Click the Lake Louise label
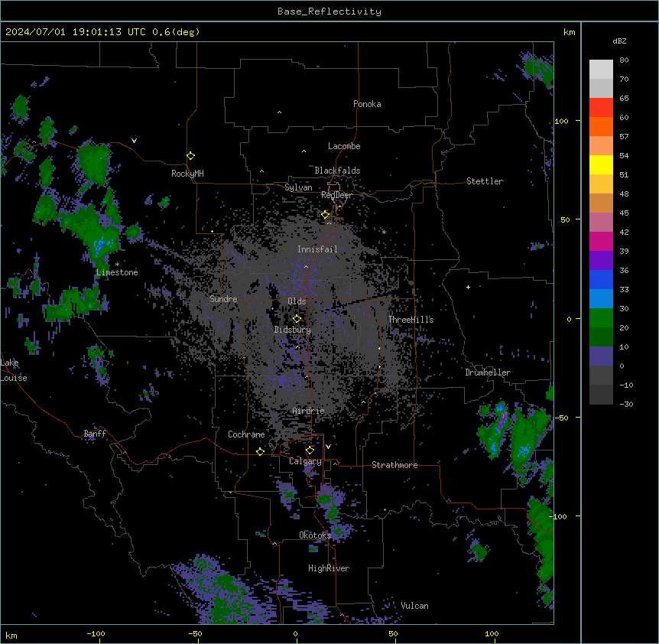Screen dimensions: 659x644 [x=14, y=370]
